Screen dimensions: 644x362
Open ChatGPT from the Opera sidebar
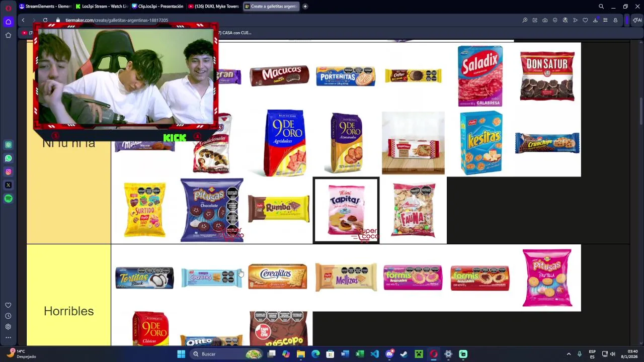[8, 145]
